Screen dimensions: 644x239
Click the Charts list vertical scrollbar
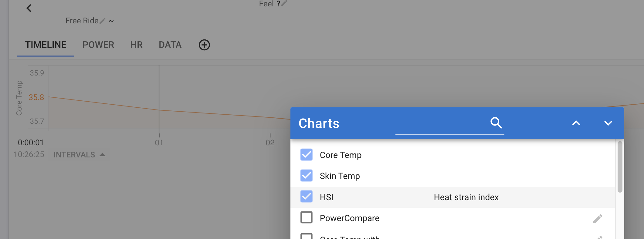[x=620, y=167]
